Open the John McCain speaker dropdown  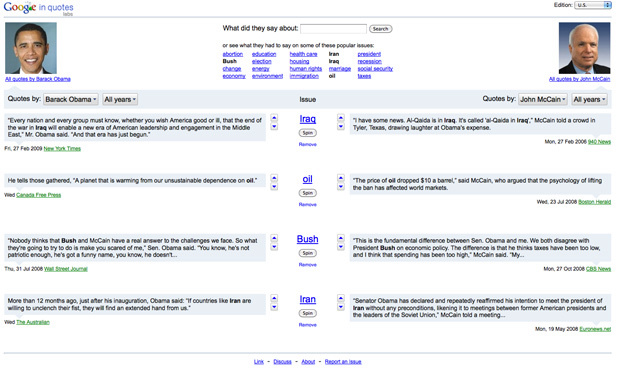click(x=543, y=99)
